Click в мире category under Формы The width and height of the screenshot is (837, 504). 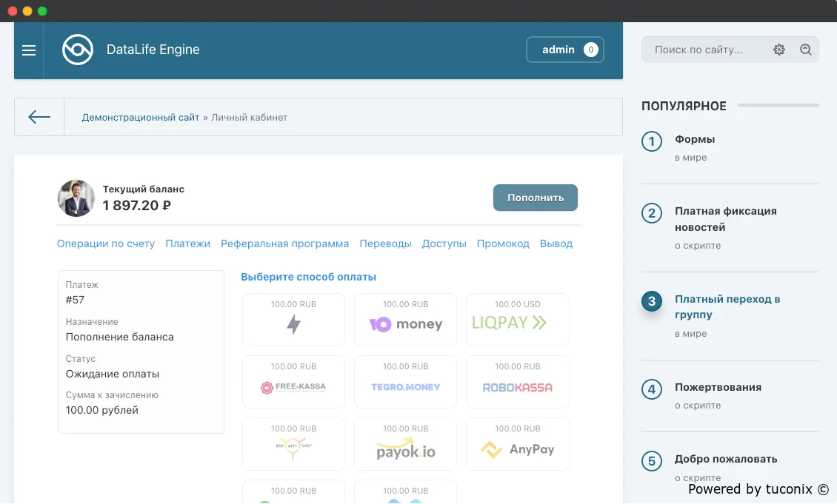690,158
